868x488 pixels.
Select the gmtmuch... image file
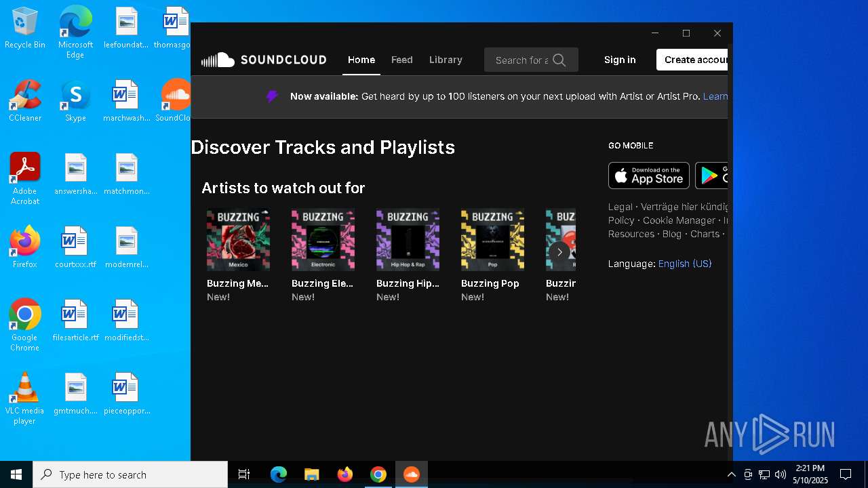pyautogui.click(x=75, y=394)
